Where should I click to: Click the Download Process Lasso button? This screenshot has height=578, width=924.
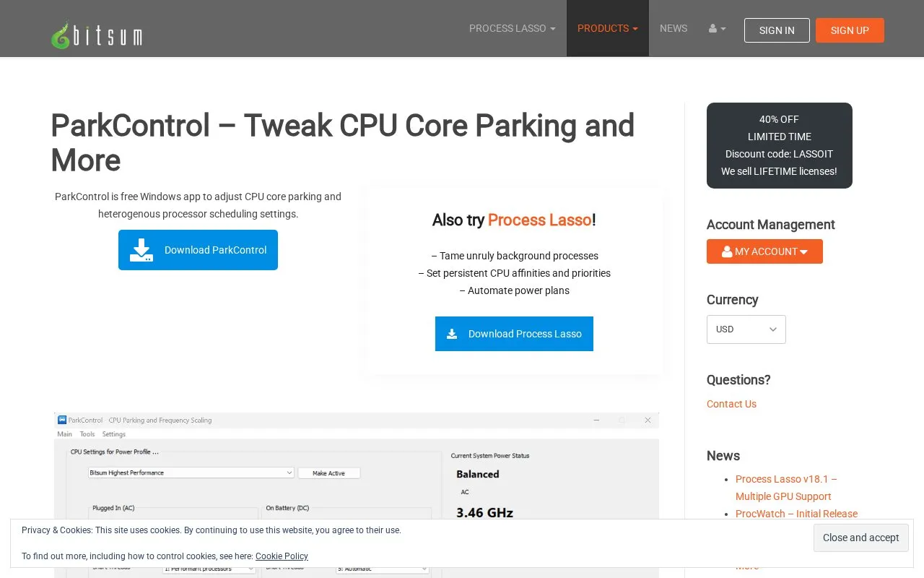click(x=514, y=334)
